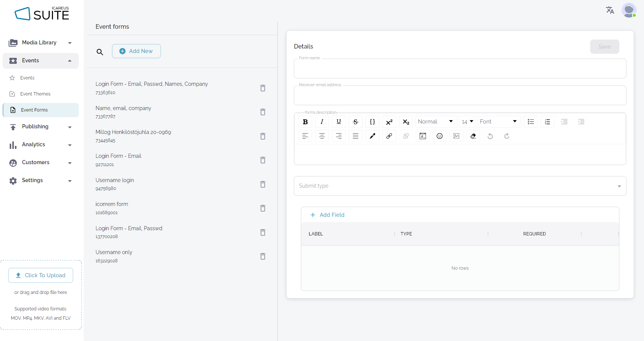
Task: Select the unordered bullet list icon
Action: click(531, 122)
